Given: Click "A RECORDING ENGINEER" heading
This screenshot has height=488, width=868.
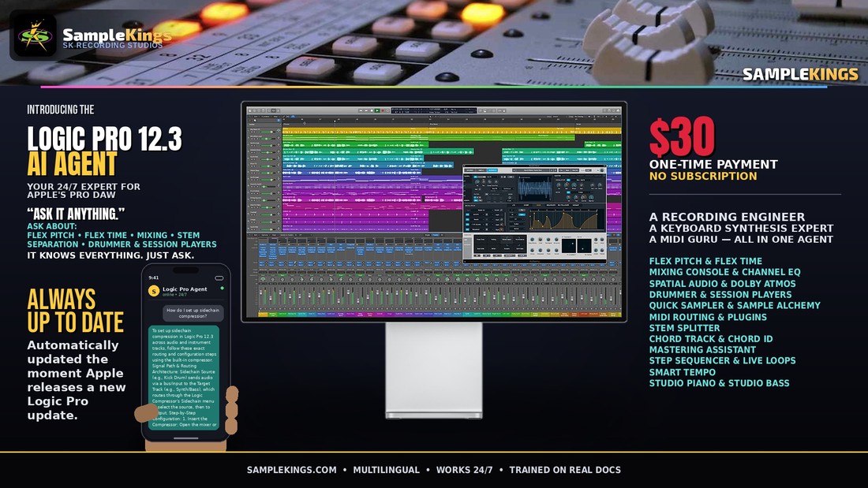Looking at the screenshot, I should click(727, 217).
